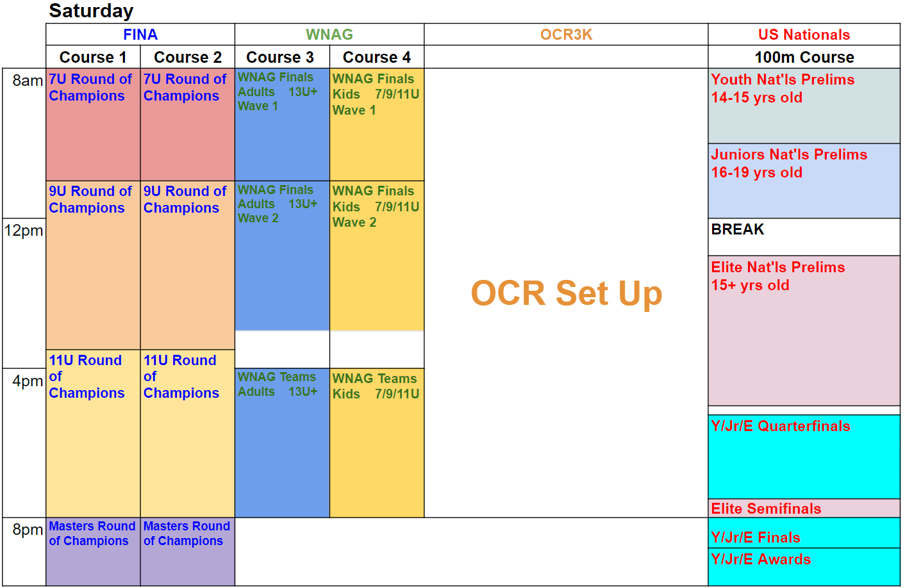Select WNAG Finals Kids Wave 2 block
Screen dimensions: 905x588
[377, 256]
